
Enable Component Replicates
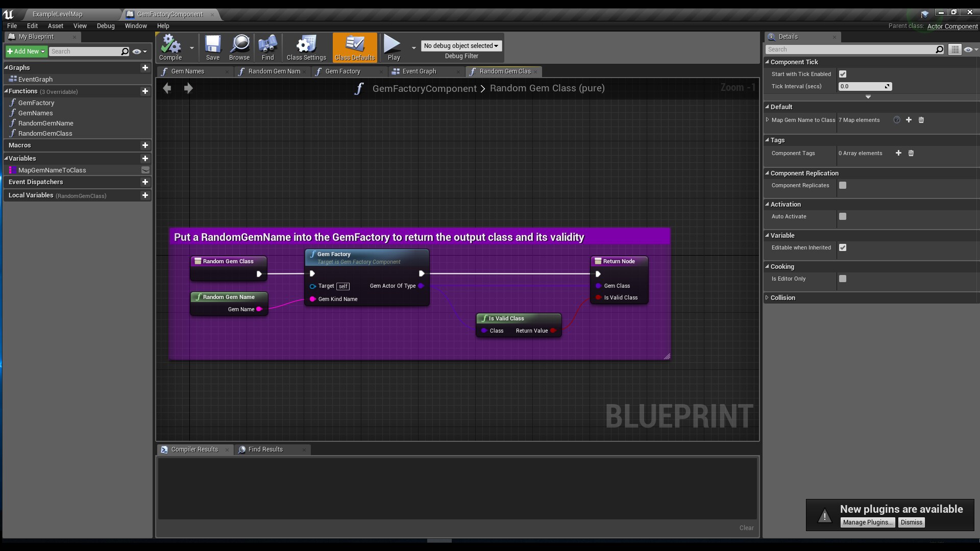(x=842, y=185)
